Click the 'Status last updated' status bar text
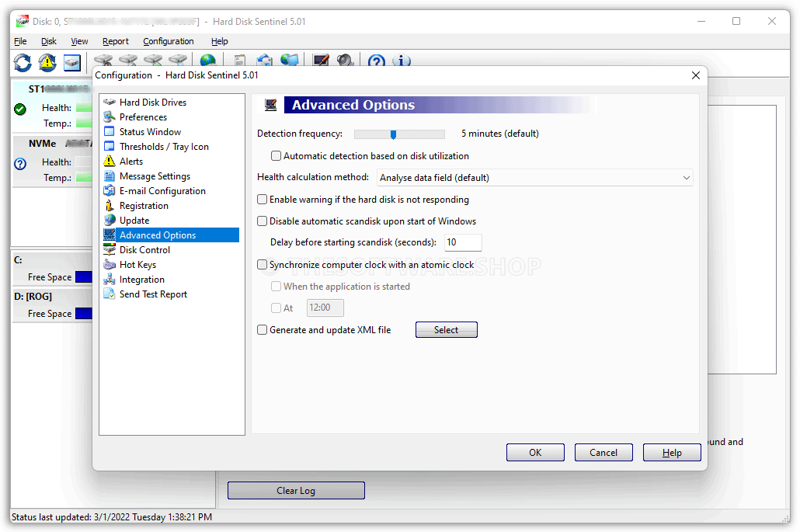The image size is (800, 532). [112, 517]
